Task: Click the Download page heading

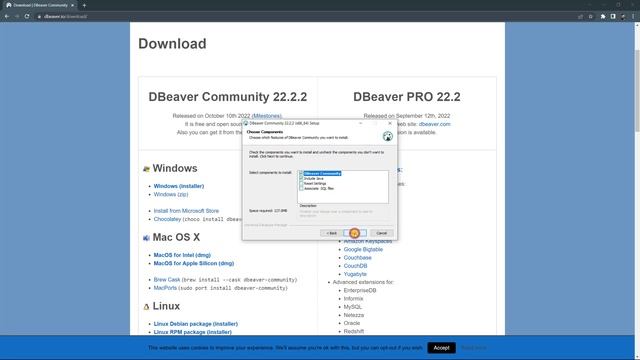Action: (x=172, y=44)
